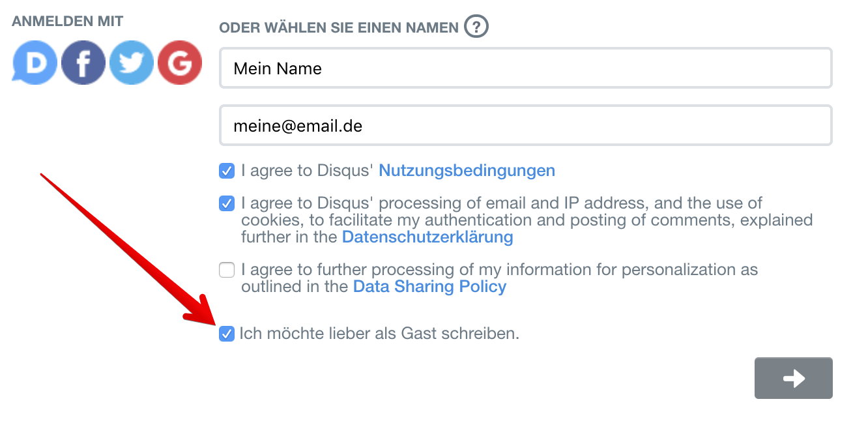Click the meine@email.de email field
Viewport: 868px width, 425px height.
(x=525, y=125)
